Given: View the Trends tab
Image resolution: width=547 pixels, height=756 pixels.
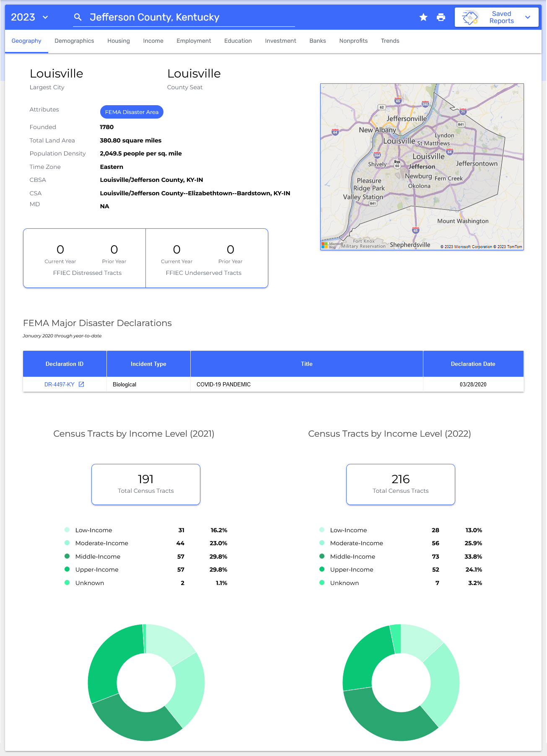Looking at the screenshot, I should (x=390, y=41).
